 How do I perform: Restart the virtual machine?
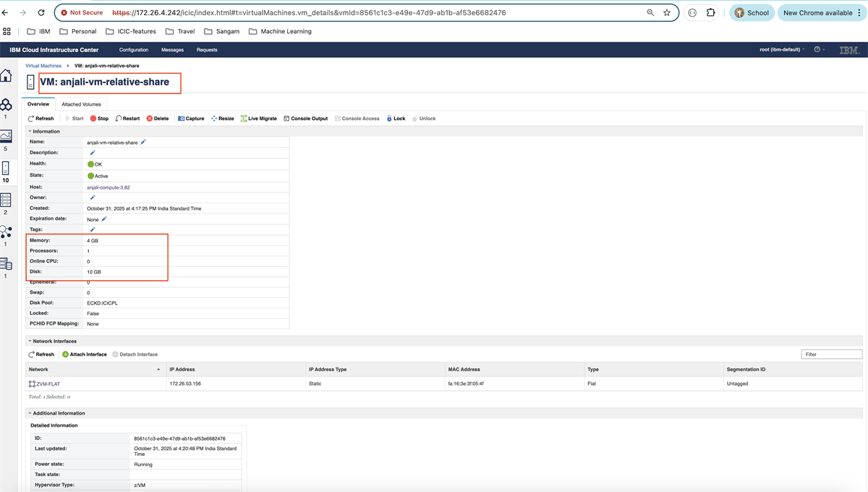[x=127, y=119]
